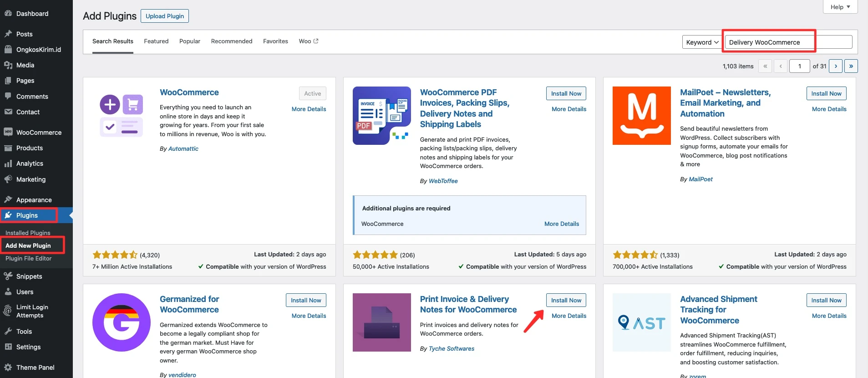The width and height of the screenshot is (868, 378).
Task: Open More Details for MailPoet
Action: (x=829, y=109)
